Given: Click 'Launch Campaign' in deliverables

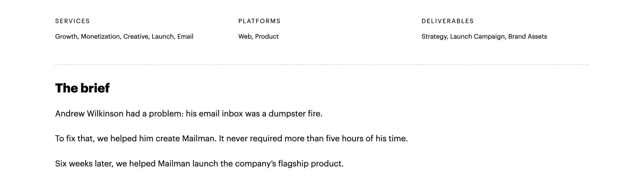Looking at the screenshot, I should click(x=478, y=37).
